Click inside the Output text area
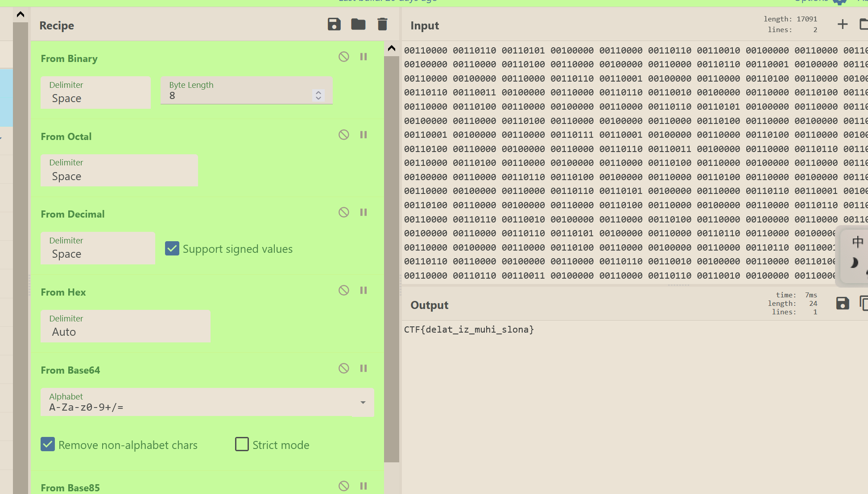Screen dimensions: 868x494 [x=624, y=401]
